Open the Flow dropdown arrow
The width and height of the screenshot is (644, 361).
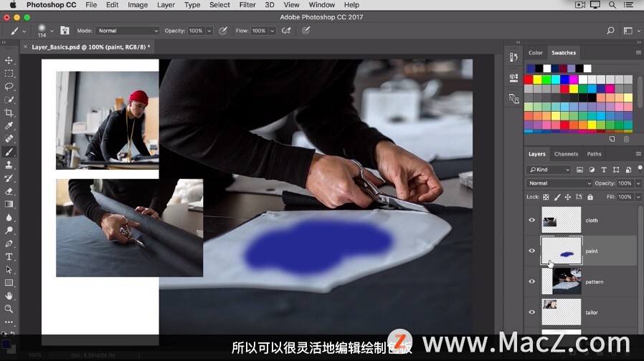pos(272,31)
